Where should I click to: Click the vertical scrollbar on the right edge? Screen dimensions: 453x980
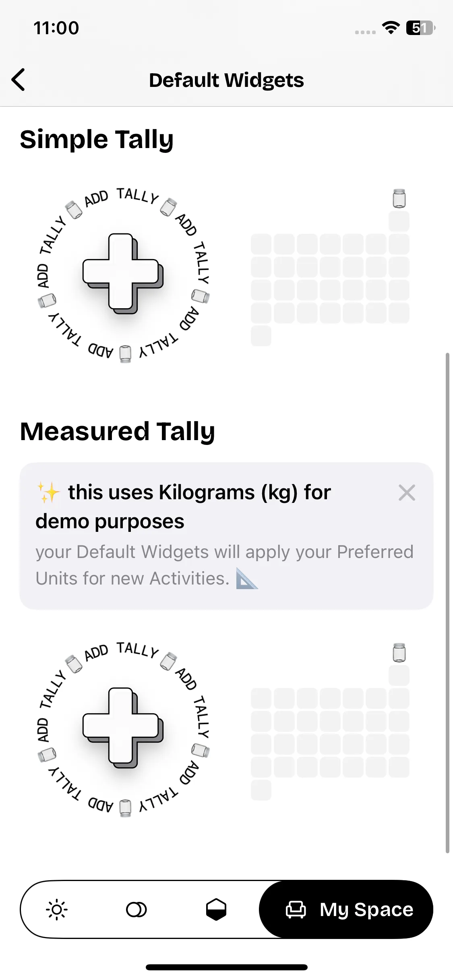(x=447, y=603)
